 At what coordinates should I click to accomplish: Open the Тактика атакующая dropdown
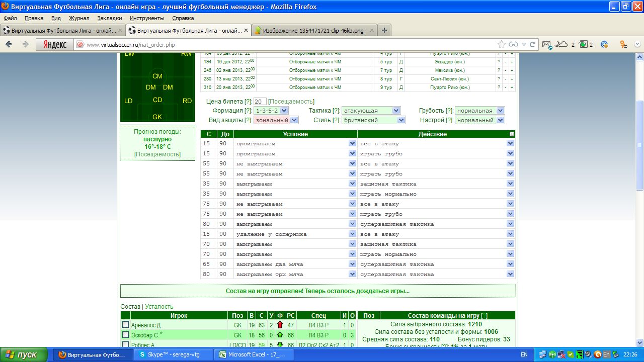371,111
